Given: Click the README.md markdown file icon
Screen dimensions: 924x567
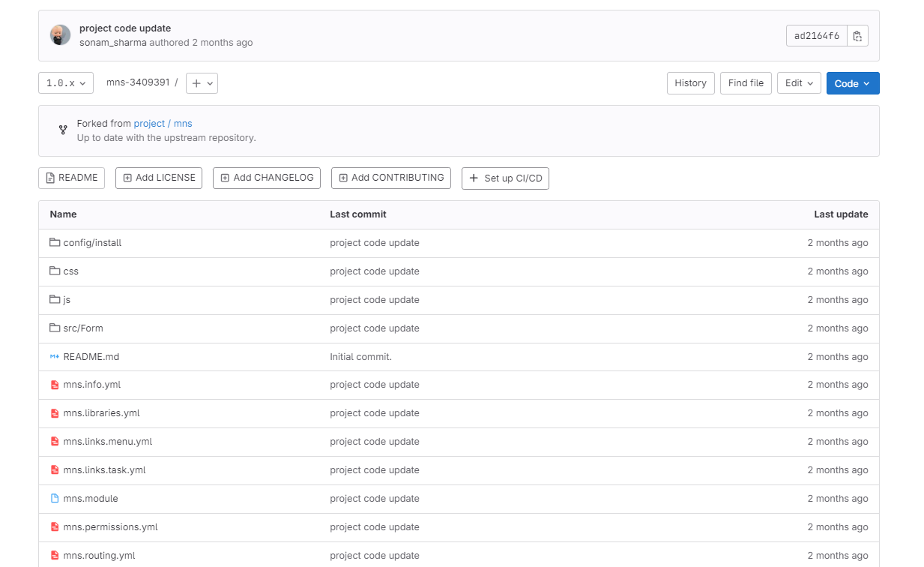Looking at the screenshot, I should 55,357.
